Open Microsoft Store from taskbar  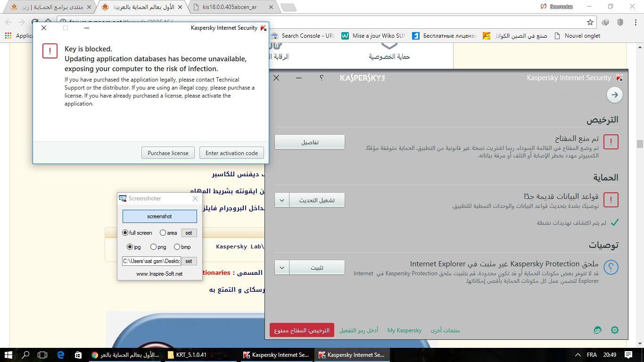(x=78, y=354)
